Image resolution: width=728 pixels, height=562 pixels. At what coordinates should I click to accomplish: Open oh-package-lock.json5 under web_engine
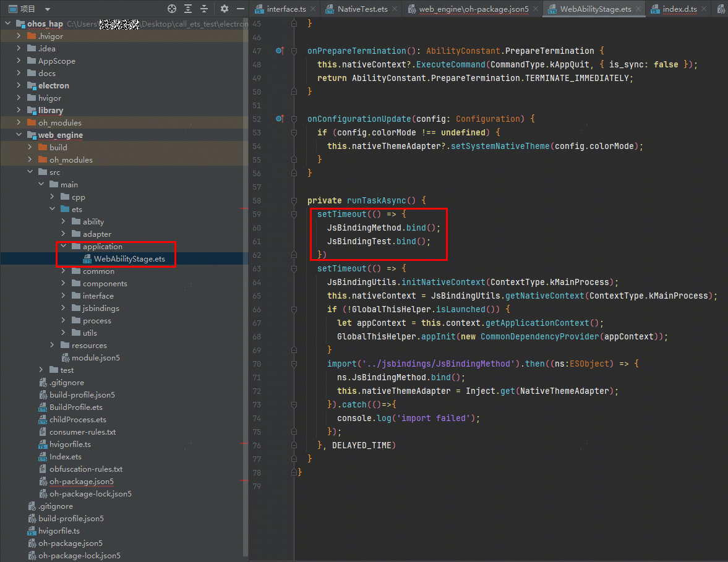click(x=90, y=494)
